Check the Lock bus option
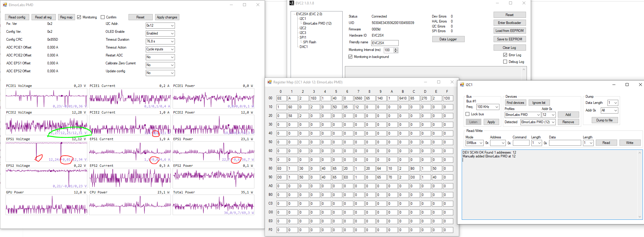The width and height of the screenshot is (644, 237). point(468,114)
